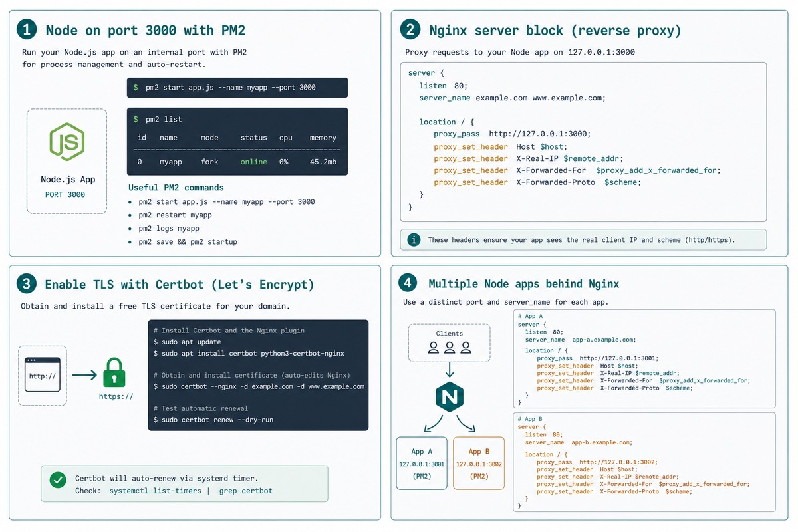Image resolution: width=798 pixels, height=532 pixels.
Task: Click the green "https://" label under padlock
Action: 116,396
